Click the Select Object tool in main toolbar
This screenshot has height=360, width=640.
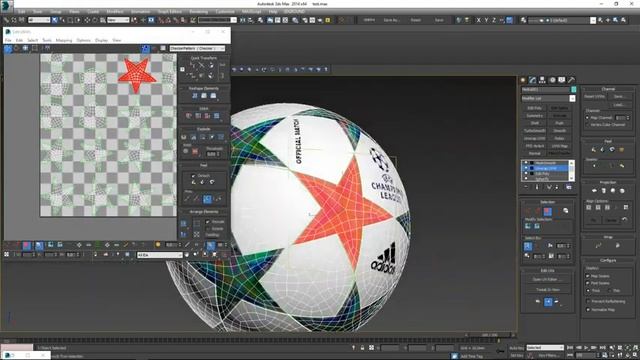[55, 20]
